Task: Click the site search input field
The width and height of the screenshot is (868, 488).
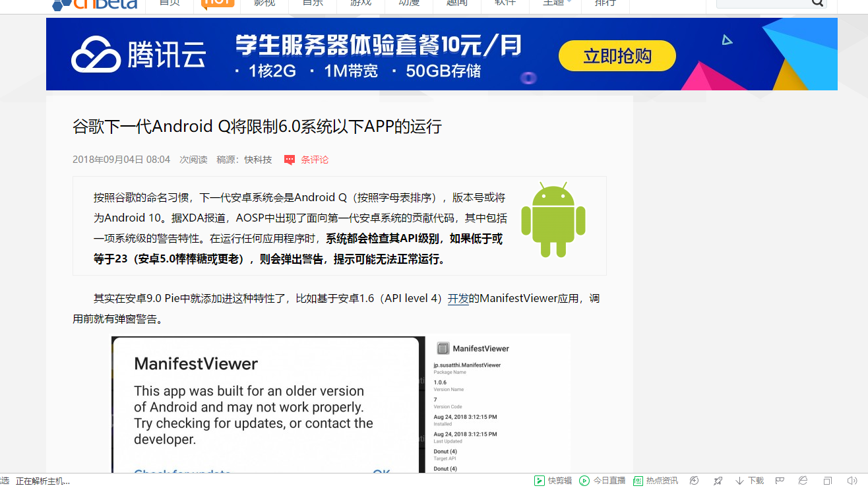Action: tap(764, 3)
